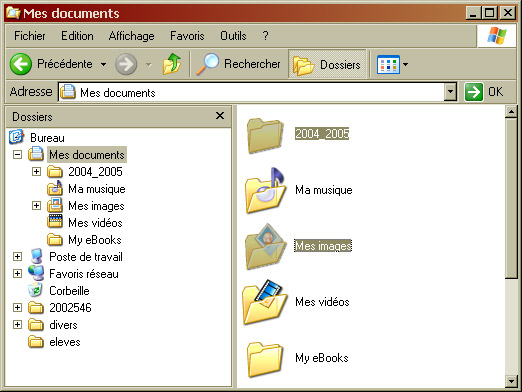Screen dimensions: 522x392
Task: Click the window title bar folder icon
Action: (x=13, y=13)
